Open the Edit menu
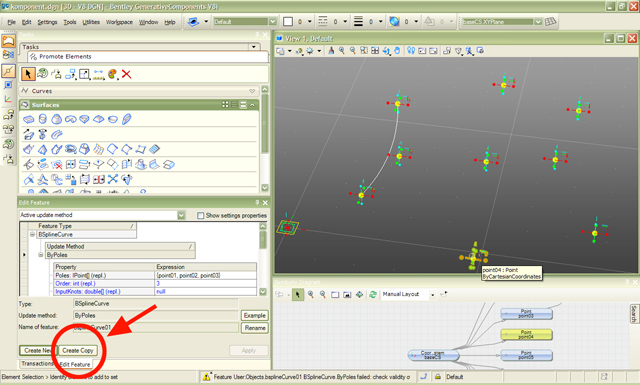This screenshot has width=640, height=385. [27, 22]
